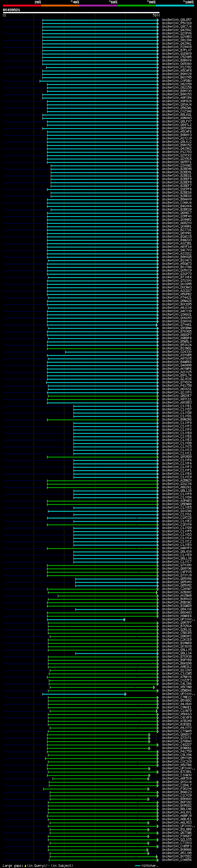Select the UniRef100_P38667 hit

click(176, 836)
